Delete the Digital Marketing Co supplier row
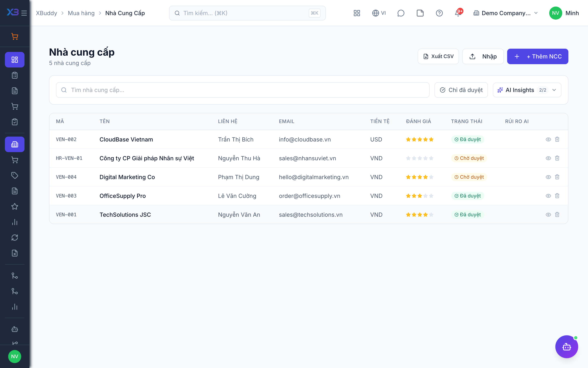This screenshot has width=588, height=368. [x=557, y=177]
